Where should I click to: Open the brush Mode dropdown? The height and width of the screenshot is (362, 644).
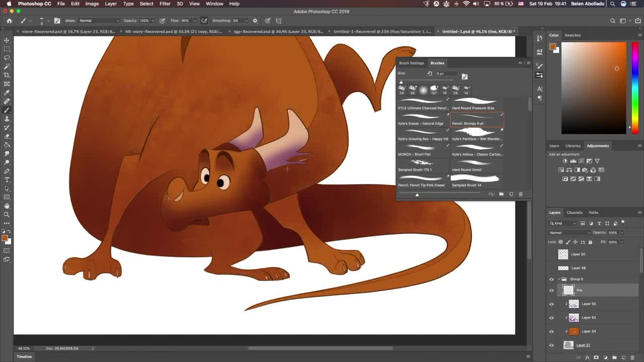coord(99,21)
